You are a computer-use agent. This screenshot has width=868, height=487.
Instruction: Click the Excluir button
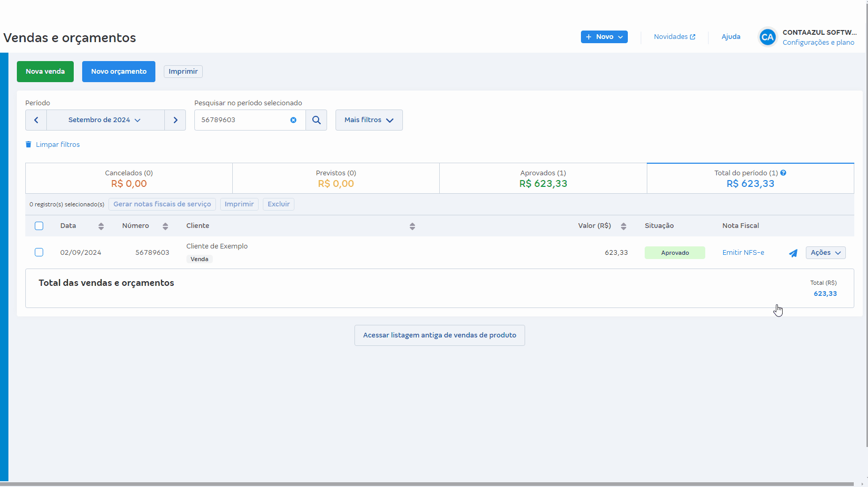click(x=279, y=204)
